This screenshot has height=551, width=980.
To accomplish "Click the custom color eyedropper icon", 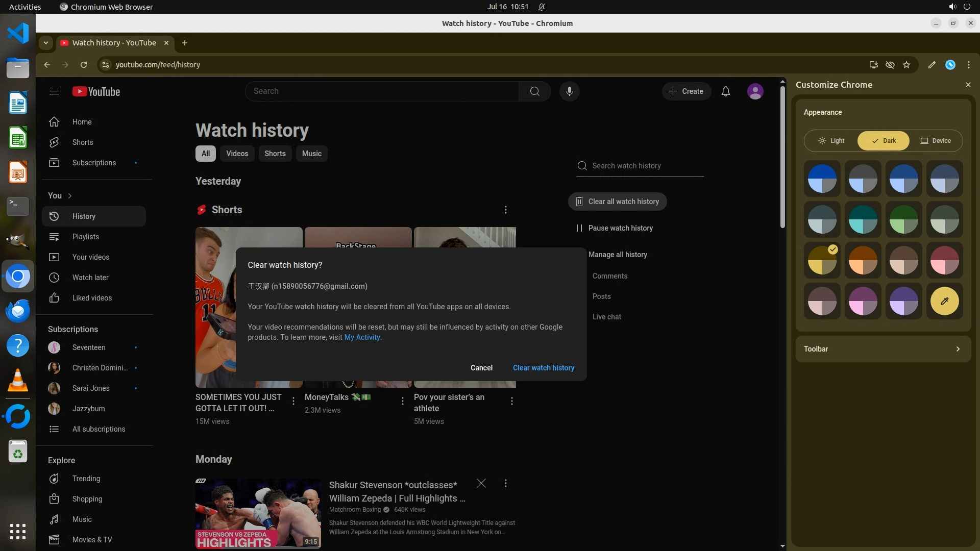I will tap(944, 301).
